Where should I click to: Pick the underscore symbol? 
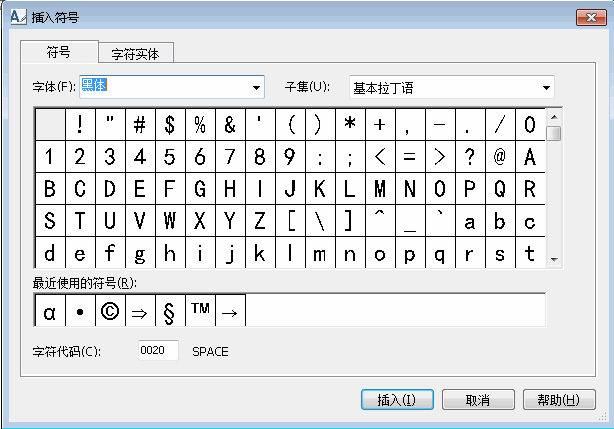[410, 220]
